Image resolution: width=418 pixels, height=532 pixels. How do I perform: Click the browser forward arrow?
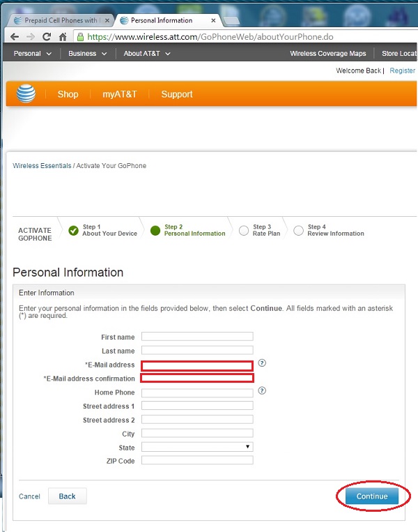(x=31, y=37)
